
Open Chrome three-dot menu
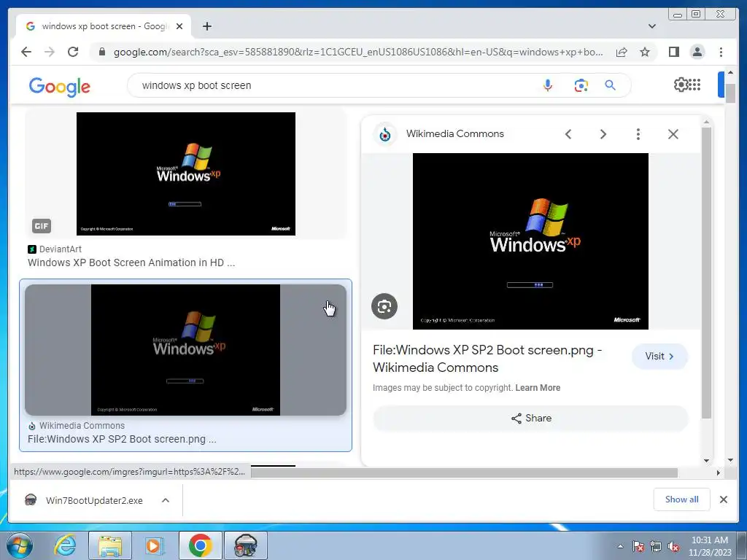721,52
